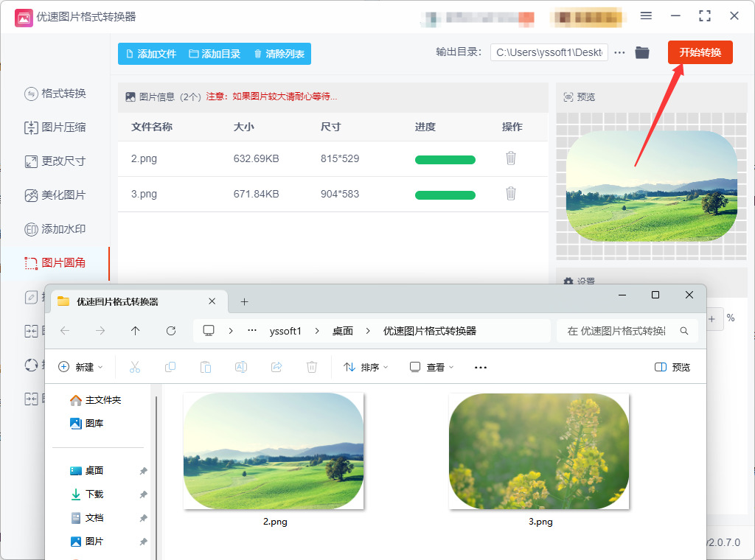Viewport: 755px width, 560px height.
Task: Click the rounded preview image
Action: (x=652, y=186)
